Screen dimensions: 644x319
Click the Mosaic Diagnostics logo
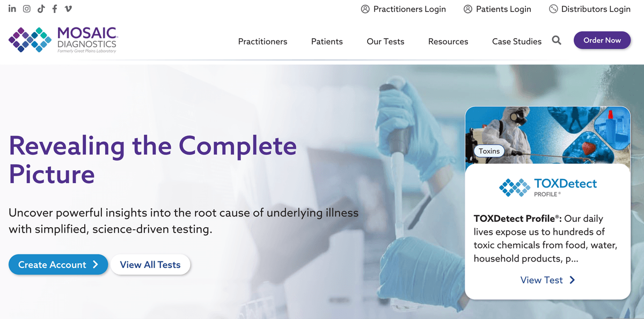pos(63,39)
